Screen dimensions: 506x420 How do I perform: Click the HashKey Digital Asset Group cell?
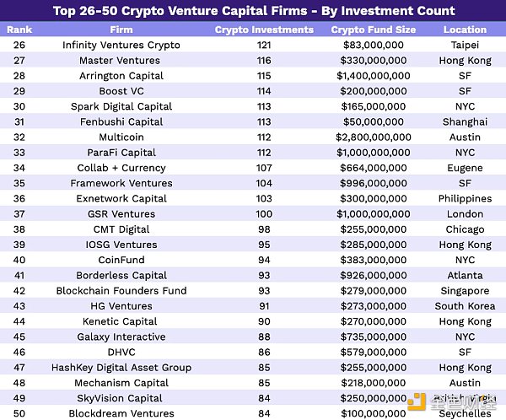(121, 368)
